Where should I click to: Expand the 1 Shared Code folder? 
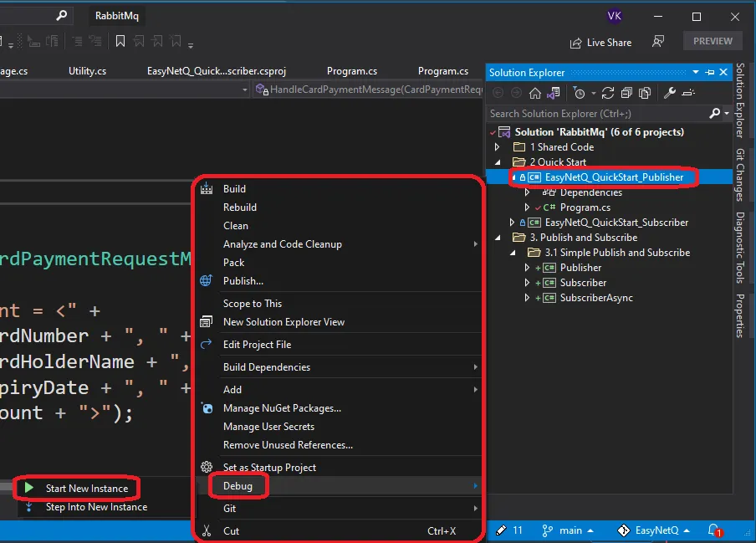coord(498,147)
